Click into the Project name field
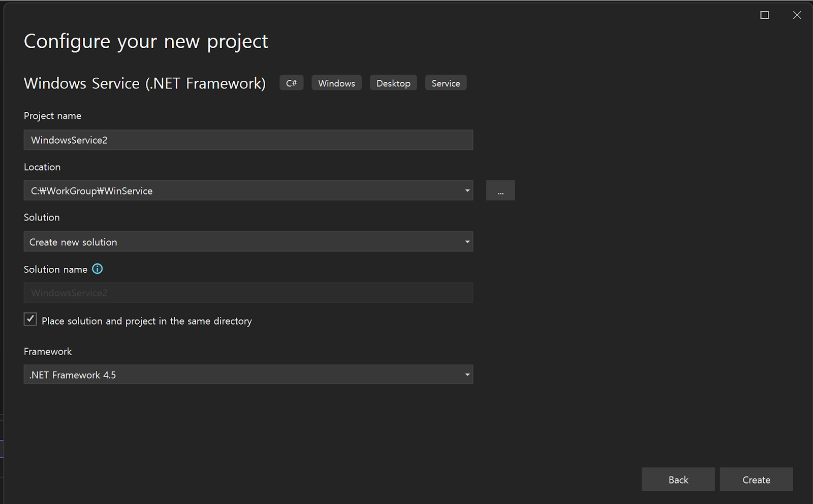Image resolution: width=813 pixels, height=504 pixels. point(248,140)
